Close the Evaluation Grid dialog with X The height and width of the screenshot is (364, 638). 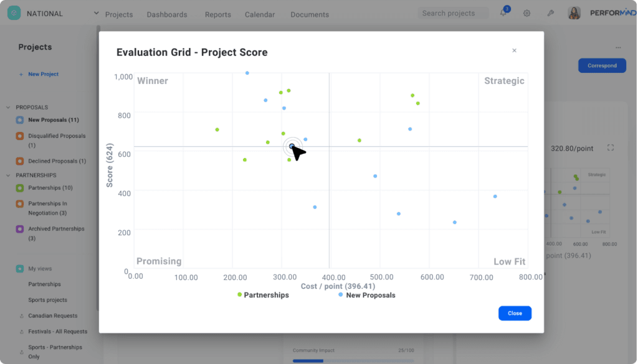(x=514, y=50)
